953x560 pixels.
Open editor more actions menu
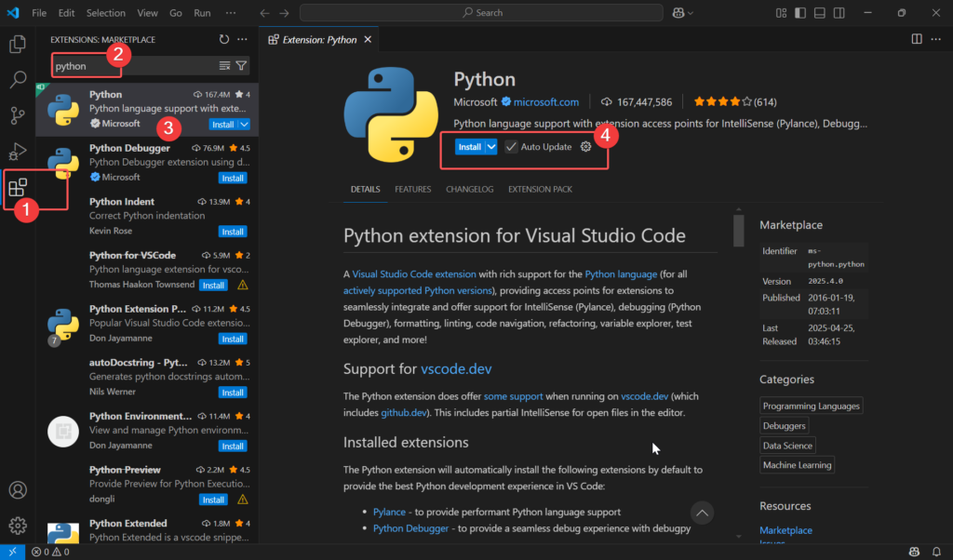point(936,39)
